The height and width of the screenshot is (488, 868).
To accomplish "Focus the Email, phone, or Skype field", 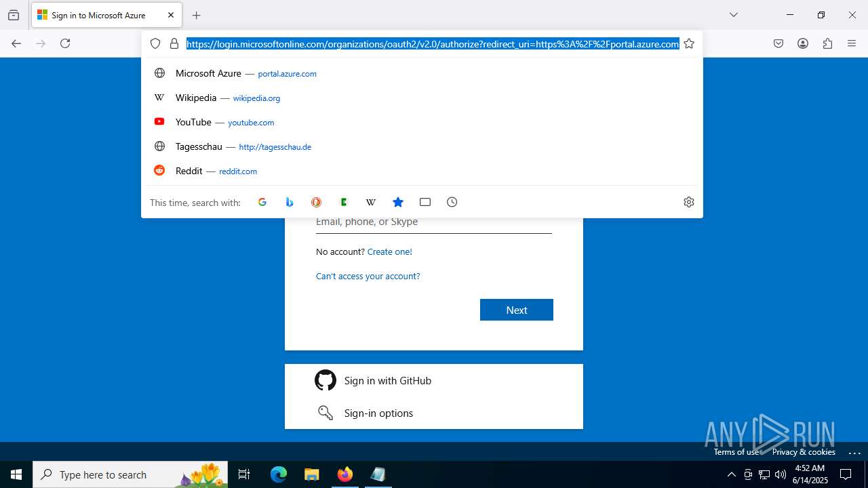I will click(x=434, y=222).
